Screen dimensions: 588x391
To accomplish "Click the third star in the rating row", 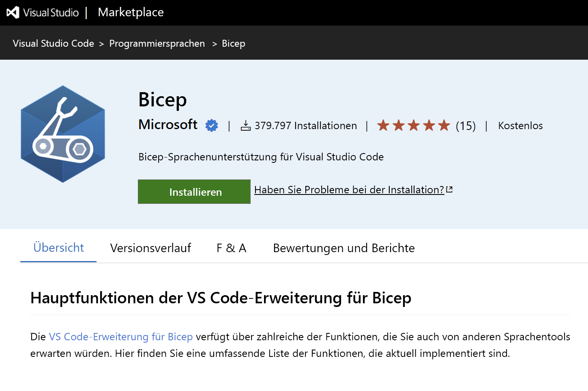I will (x=414, y=125).
